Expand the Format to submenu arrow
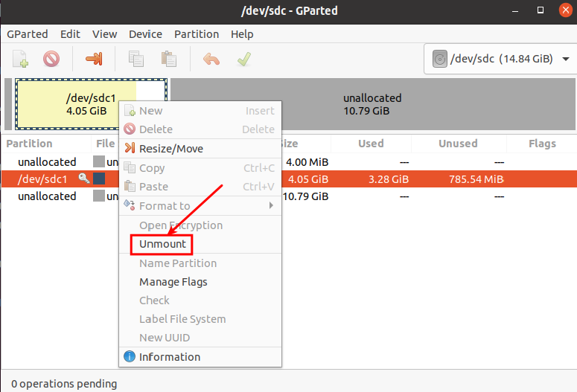The height and width of the screenshot is (392, 577). [x=271, y=205]
